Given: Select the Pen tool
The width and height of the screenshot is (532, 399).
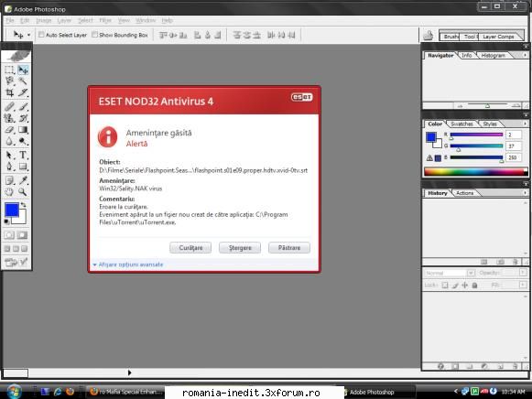Looking at the screenshot, I should [9, 167].
